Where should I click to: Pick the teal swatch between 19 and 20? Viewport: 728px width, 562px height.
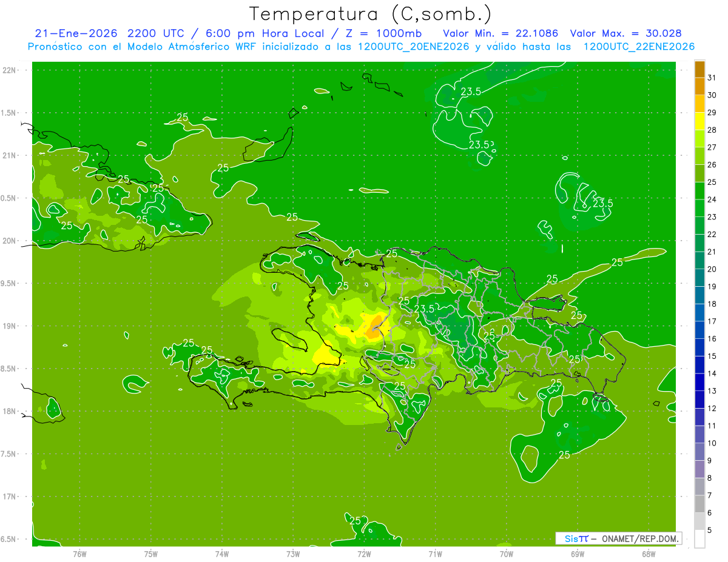point(699,278)
